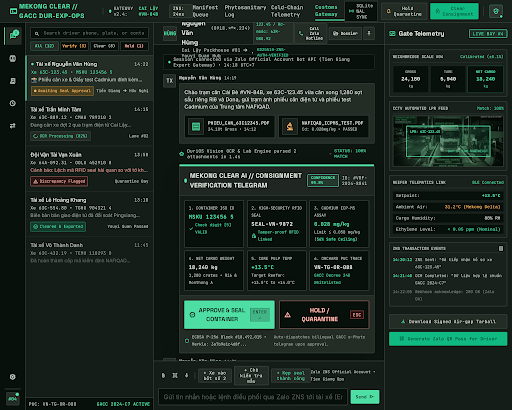
Task: Click the Dossier button
Action: tap(345, 33)
